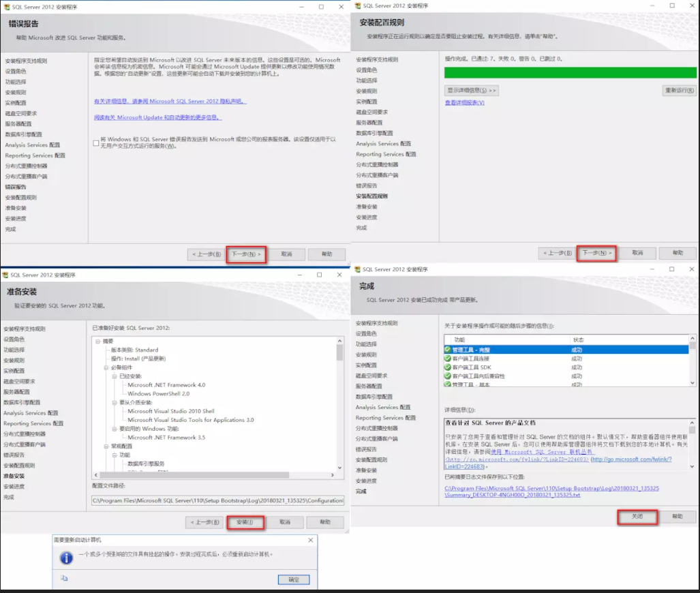Close the 需要重新启动计算机 dialog with X

[311, 541]
